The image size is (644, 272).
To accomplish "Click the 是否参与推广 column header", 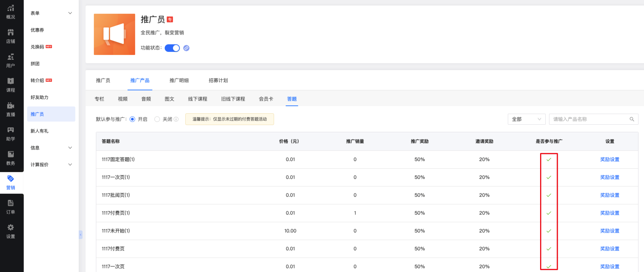I will (x=549, y=141).
